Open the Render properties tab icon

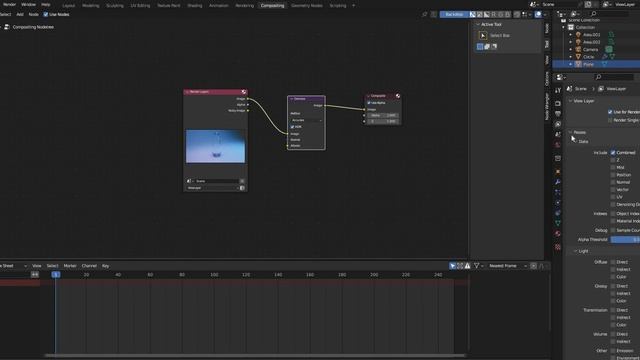click(x=558, y=103)
